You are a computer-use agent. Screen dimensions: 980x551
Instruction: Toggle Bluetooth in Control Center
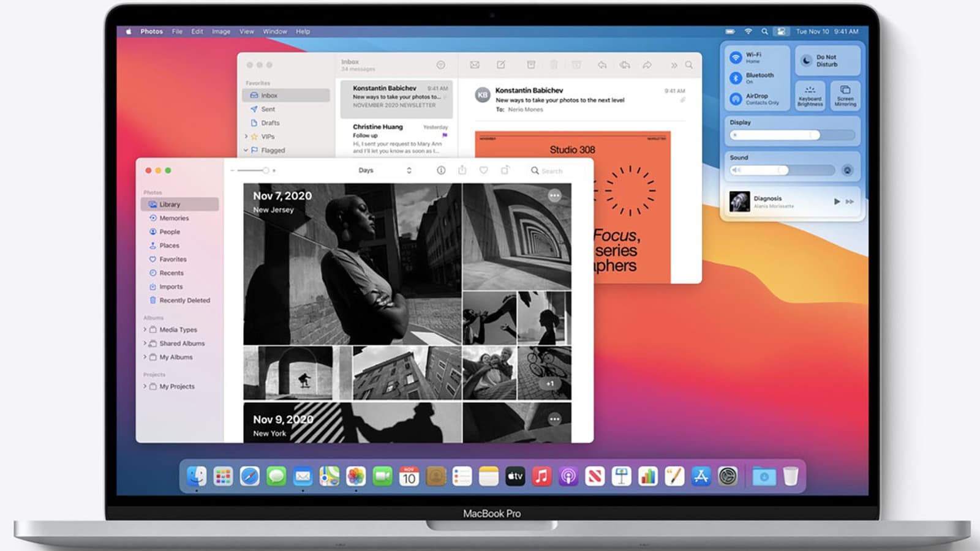pyautogui.click(x=736, y=78)
